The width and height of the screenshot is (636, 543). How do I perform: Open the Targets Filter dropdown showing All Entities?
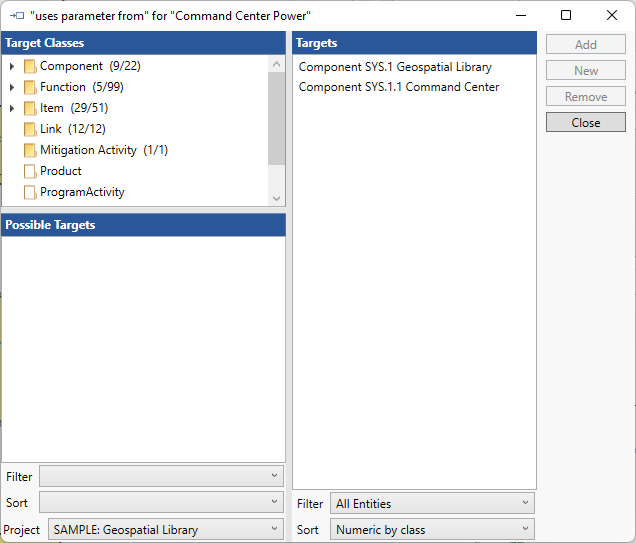tap(432, 503)
